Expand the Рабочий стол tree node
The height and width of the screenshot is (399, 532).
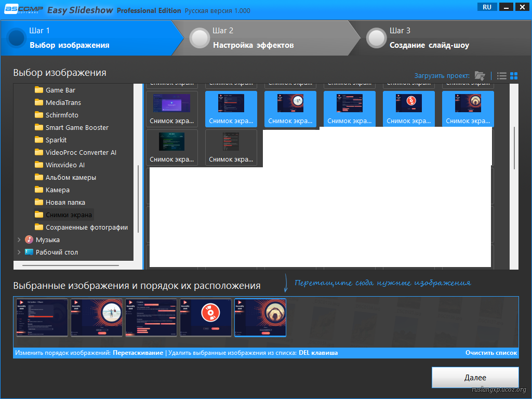[x=19, y=252]
